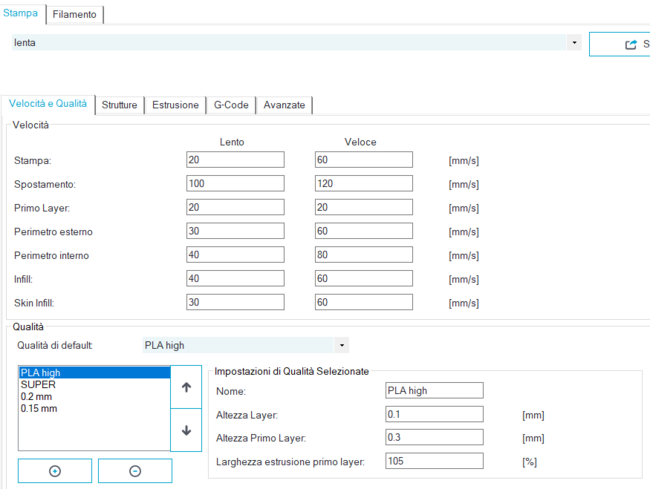Click the save/export button at top right
This screenshot has width=650, height=489.
620,44
